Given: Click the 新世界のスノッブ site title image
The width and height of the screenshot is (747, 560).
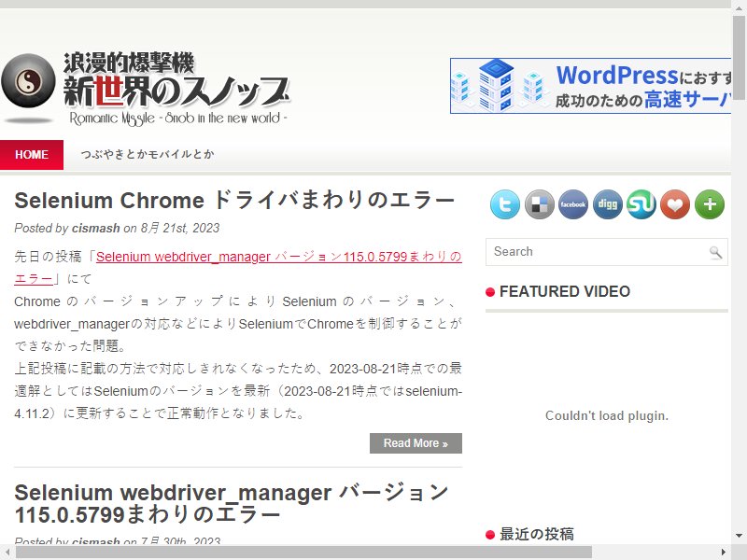Looking at the screenshot, I should [x=176, y=89].
